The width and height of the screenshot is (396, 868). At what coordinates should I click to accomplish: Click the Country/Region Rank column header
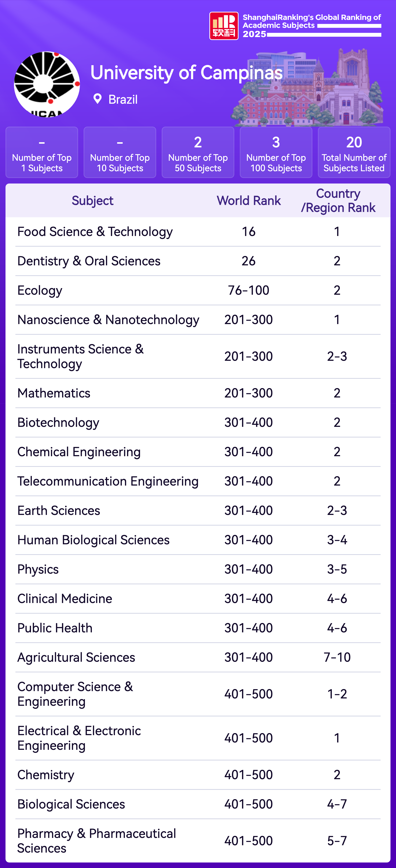338,201
